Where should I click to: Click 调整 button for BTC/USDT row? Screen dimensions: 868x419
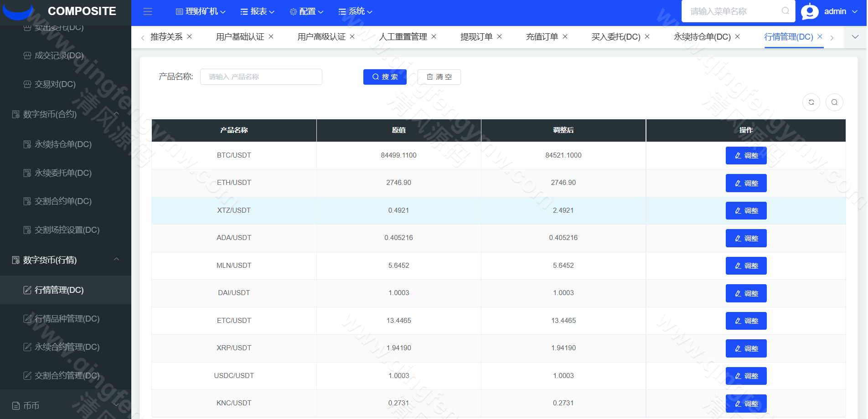[746, 155]
